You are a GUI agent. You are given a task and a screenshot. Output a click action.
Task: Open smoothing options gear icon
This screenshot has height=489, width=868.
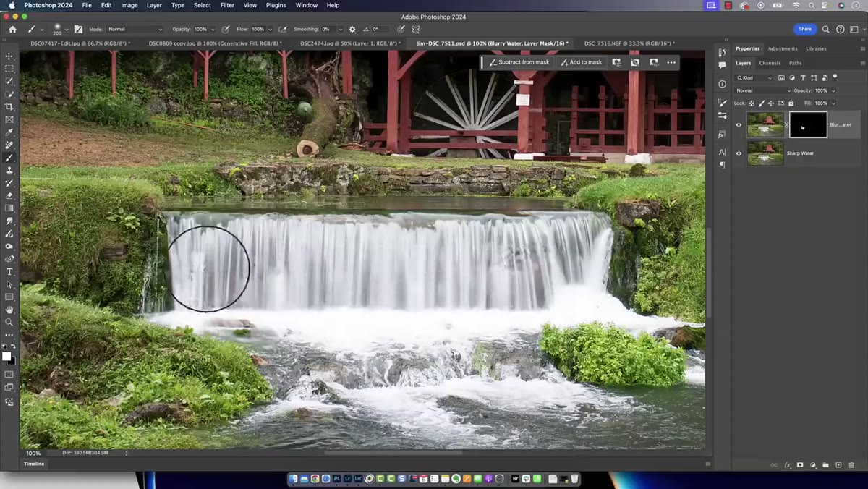click(x=352, y=30)
